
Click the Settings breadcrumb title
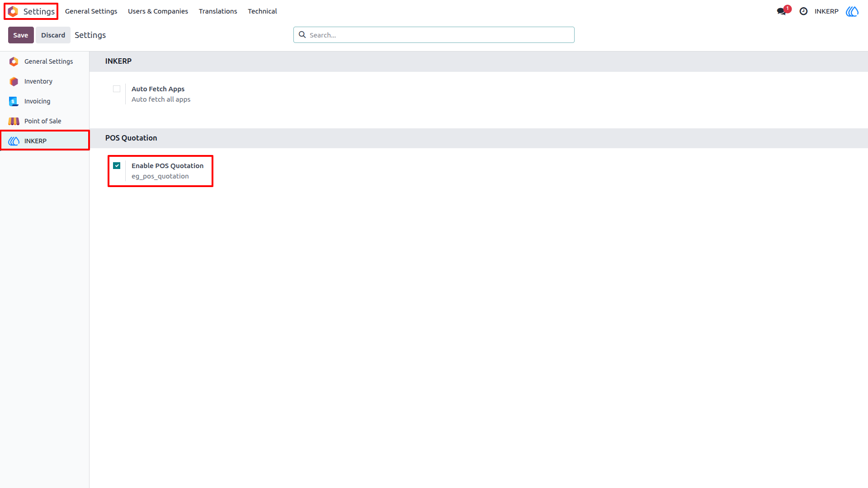(90, 35)
